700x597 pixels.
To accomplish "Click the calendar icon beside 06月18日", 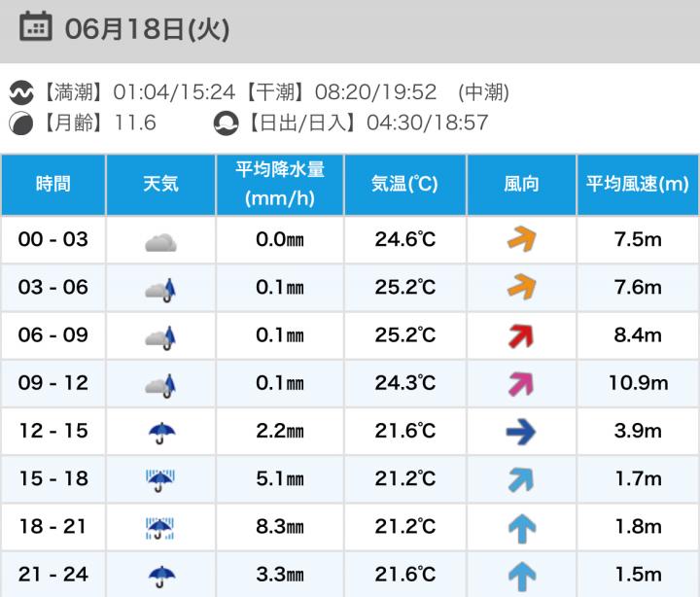I will tap(36, 27).
